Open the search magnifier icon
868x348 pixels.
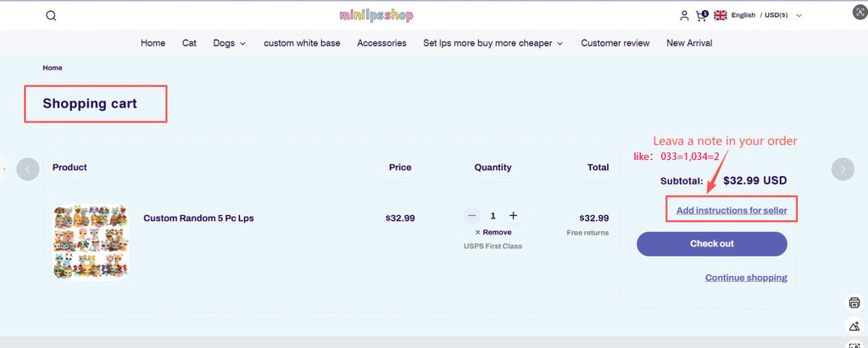point(51,15)
